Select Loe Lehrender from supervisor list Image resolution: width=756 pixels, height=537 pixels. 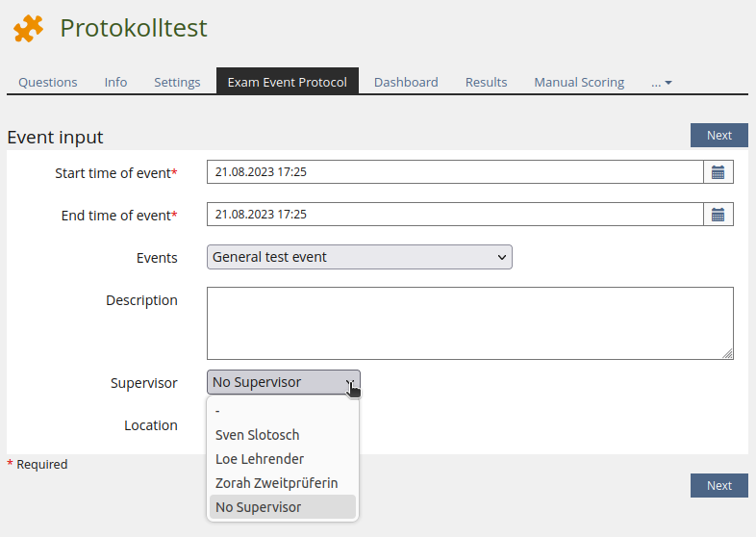point(260,459)
